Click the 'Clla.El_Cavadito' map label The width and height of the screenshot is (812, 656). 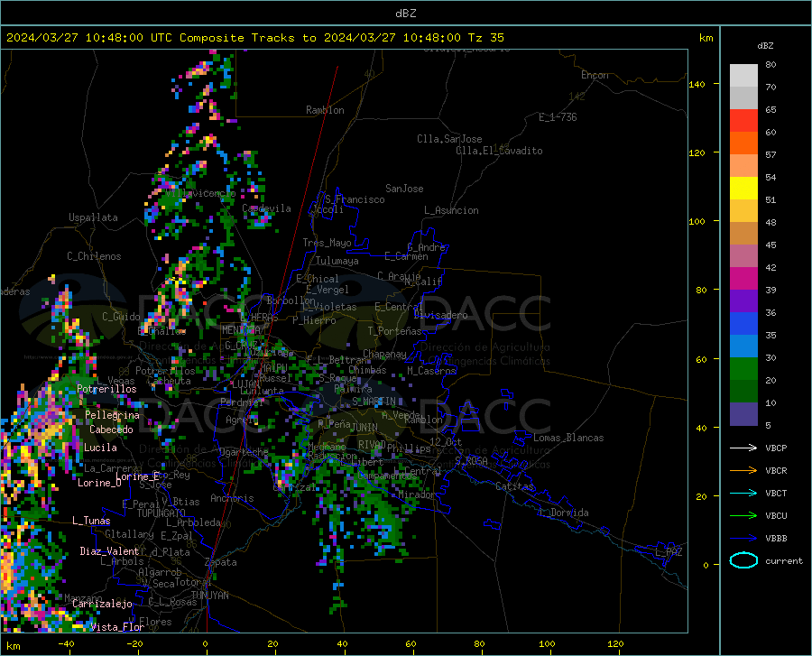499,151
